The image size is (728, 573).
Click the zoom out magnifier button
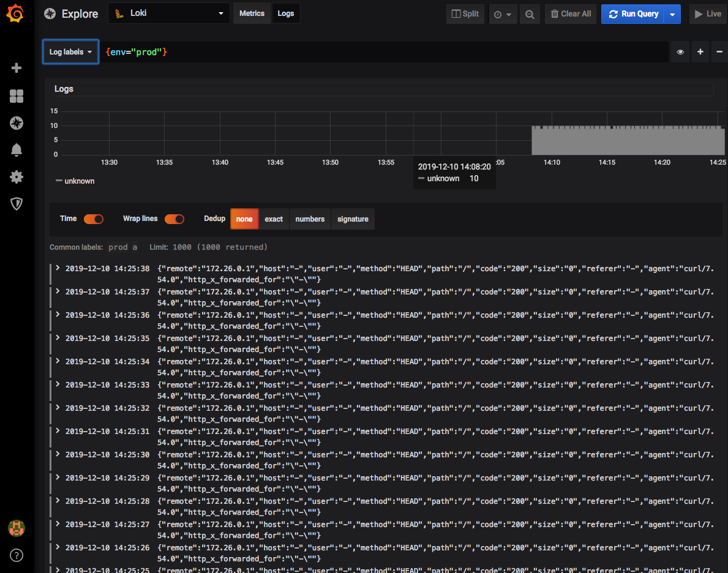(x=529, y=14)
